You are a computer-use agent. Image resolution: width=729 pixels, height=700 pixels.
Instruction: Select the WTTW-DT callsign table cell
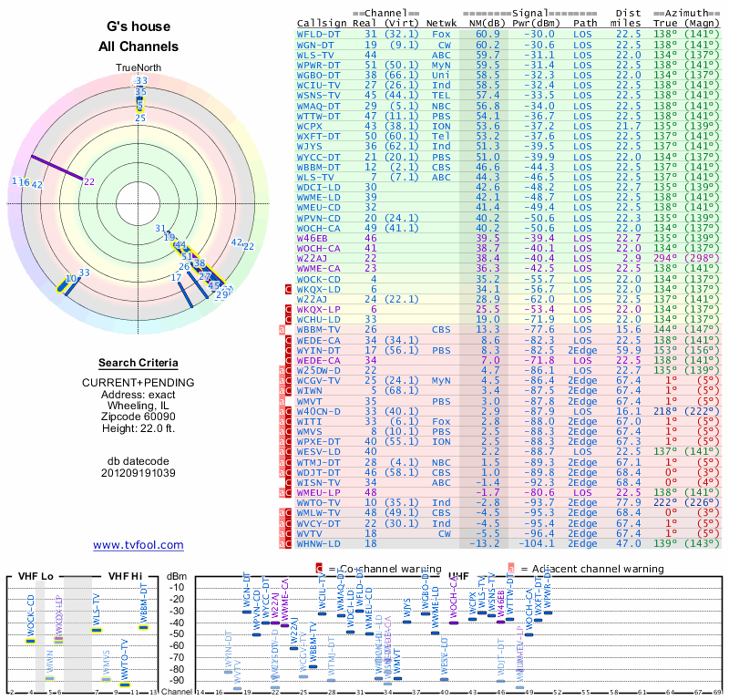click(318, 117)
